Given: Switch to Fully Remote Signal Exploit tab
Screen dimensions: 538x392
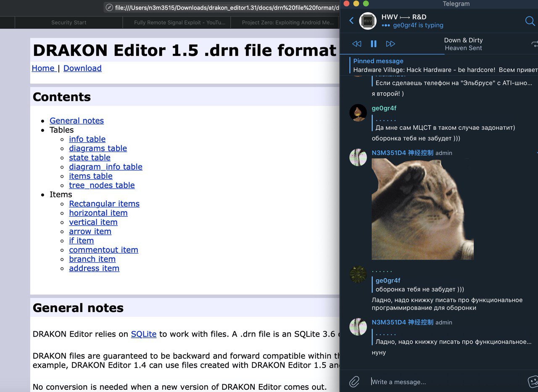Looking at the screenshot, I should [x=177, y=23].
